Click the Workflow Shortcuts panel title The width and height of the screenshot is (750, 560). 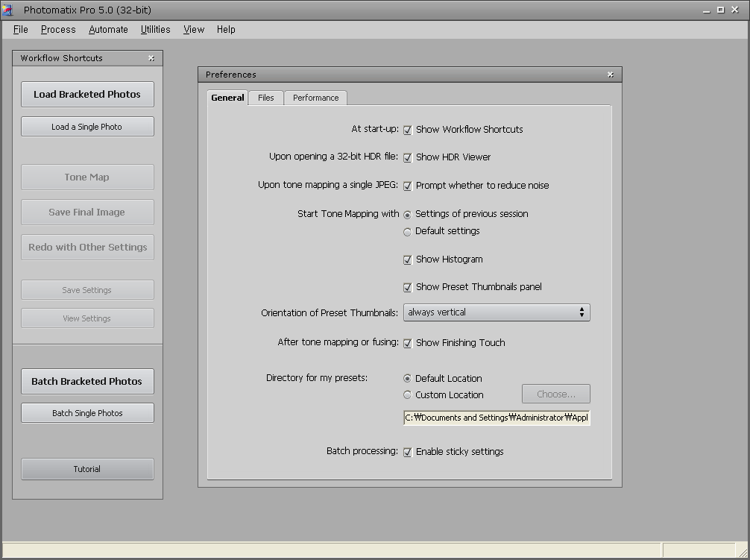click(62, 58)
